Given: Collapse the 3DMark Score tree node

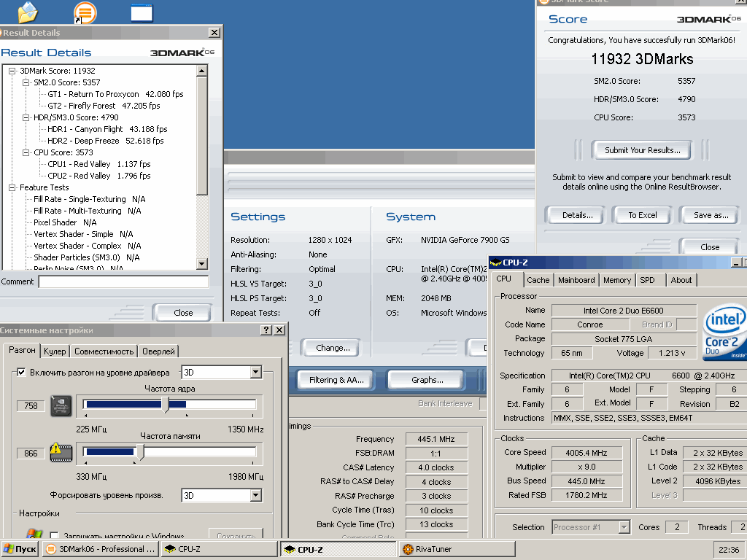Looking at the screenshot, I should click(12, 71).
